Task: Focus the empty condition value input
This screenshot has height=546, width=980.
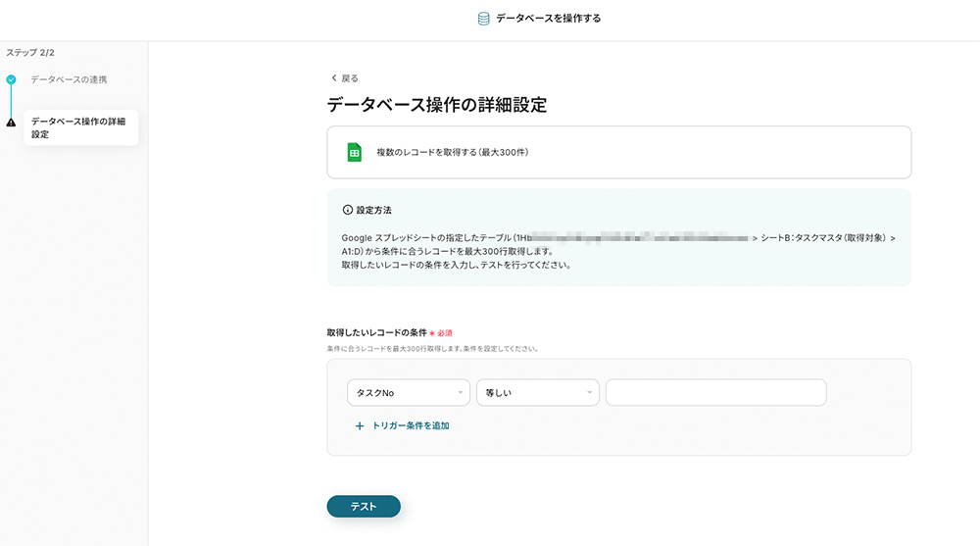Action: pos(715,393)
